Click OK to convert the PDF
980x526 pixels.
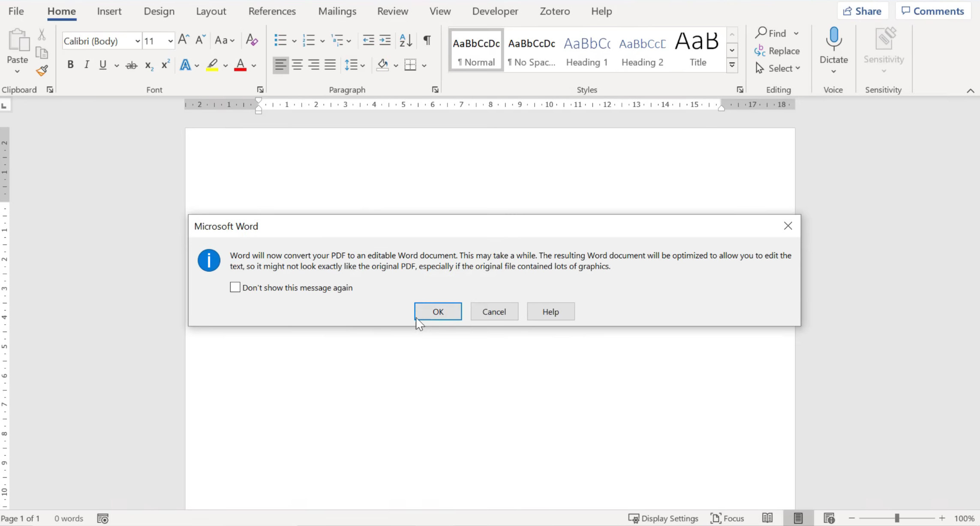(x=438, y=311)
